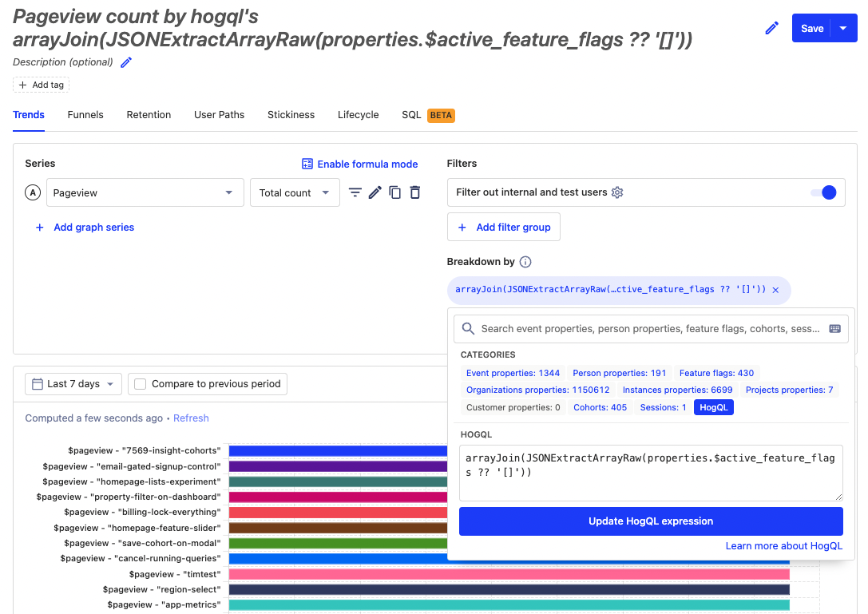Click blue 7569-insight-cohorts bar
The width and height of the screenshot is (868, 614).
click(338, 450)
